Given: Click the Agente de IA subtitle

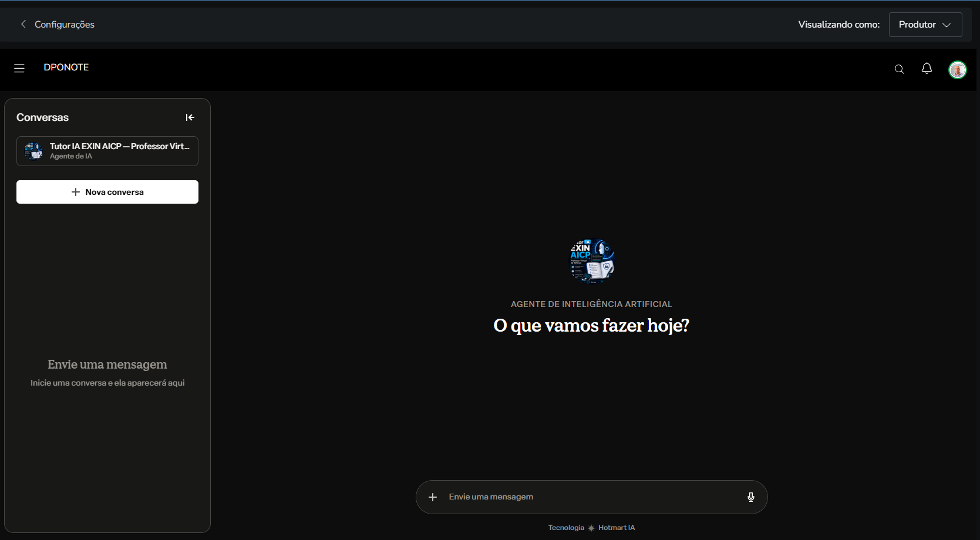Looking at the screenshot, I should tap(71, 156).
